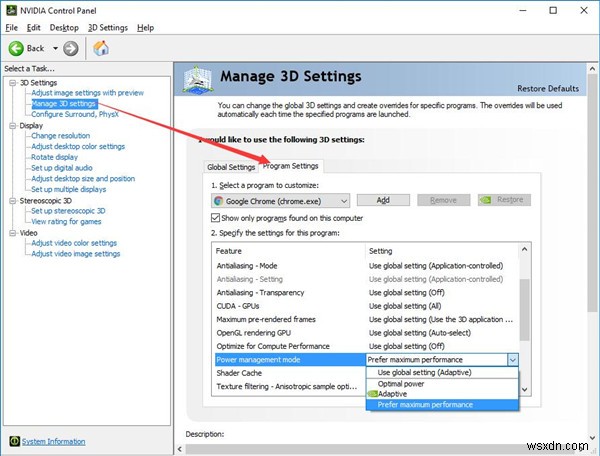The height and width of the screenshot is (456, 600).
Task: Select Maximum pre-rendered frames row
Action: coord(367,319)
